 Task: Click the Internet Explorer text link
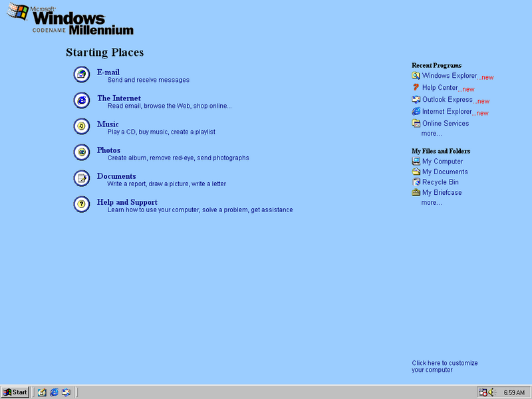pyautogui.click(x=447, y=111)
